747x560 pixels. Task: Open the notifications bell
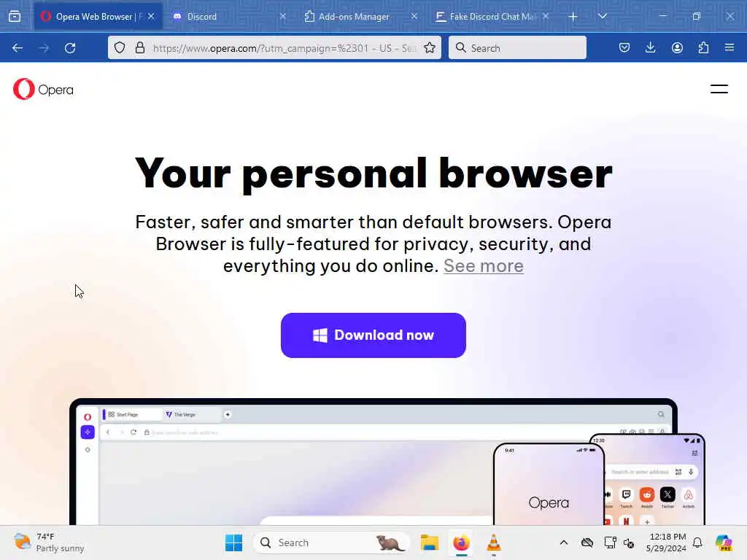click(x=697, y=542)
